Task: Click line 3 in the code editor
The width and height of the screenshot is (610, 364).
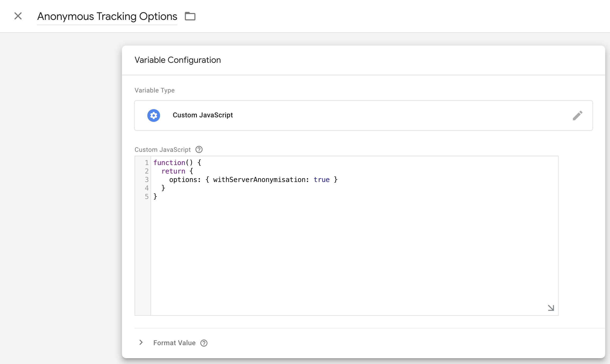Action: [x=253, y=180]
